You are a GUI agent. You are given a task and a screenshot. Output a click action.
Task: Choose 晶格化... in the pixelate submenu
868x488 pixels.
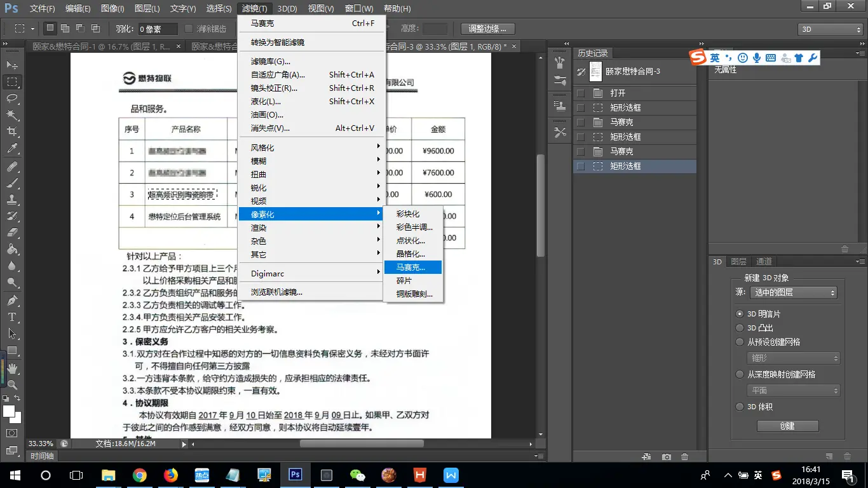413,254
